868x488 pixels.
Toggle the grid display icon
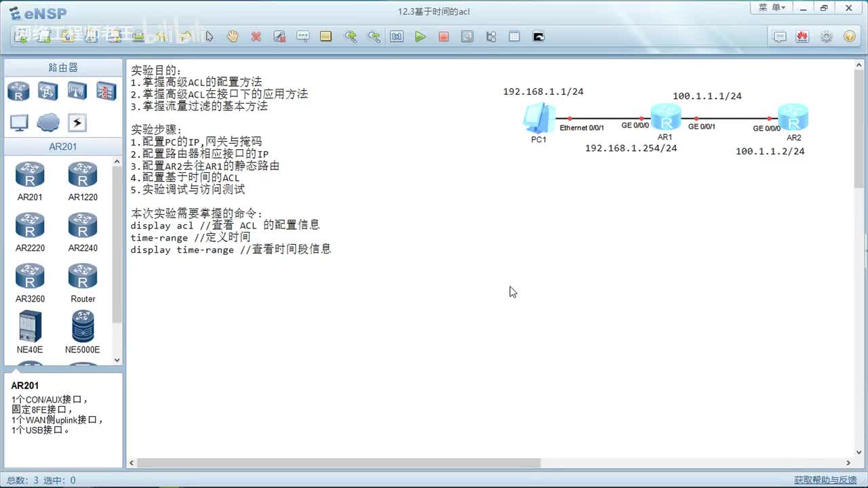tap(514, 37)
